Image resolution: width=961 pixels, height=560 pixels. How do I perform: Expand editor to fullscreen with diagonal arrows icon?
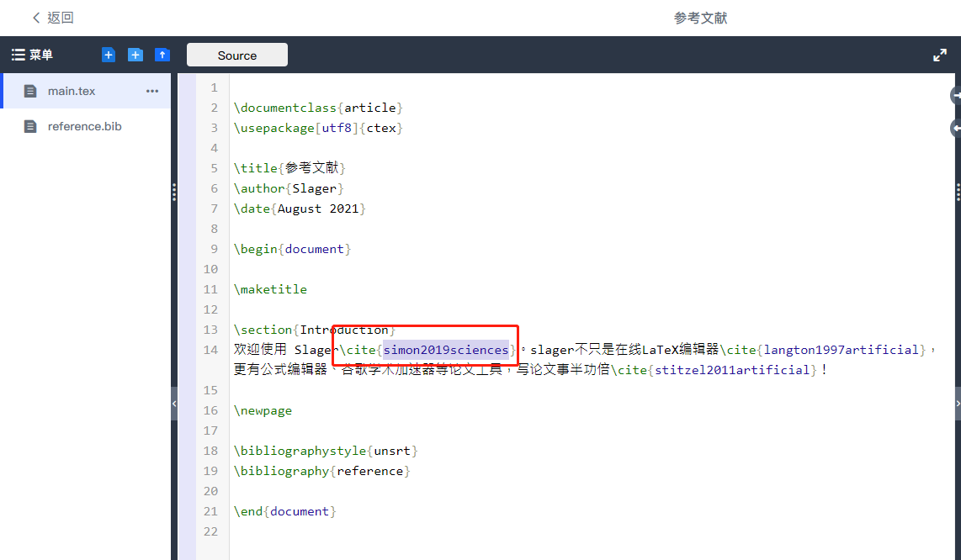tap(940, 54)
